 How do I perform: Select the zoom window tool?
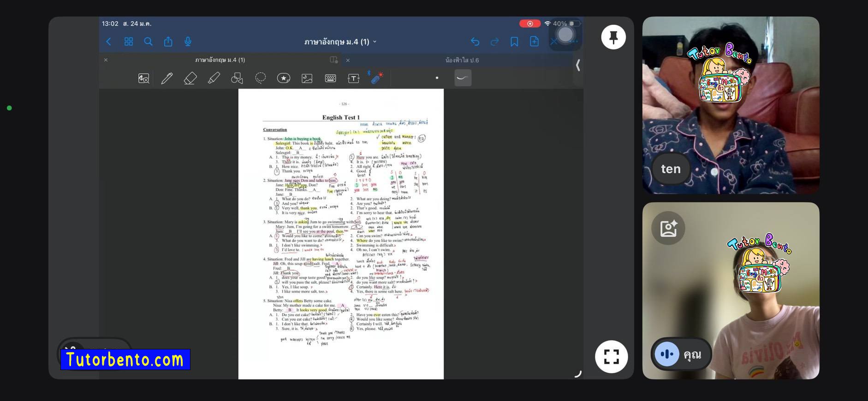pyautogui.click(x=144, y=78)
